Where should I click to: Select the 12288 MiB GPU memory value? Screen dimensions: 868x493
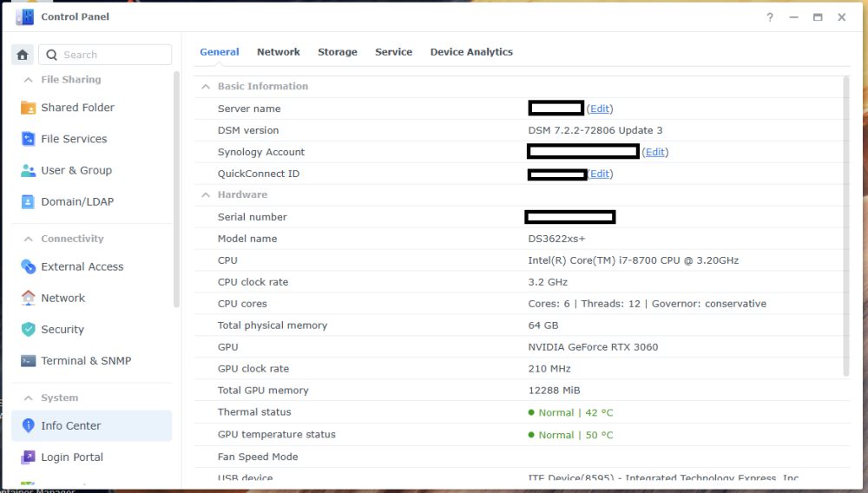pyautogui.click(x=554, y=390)
